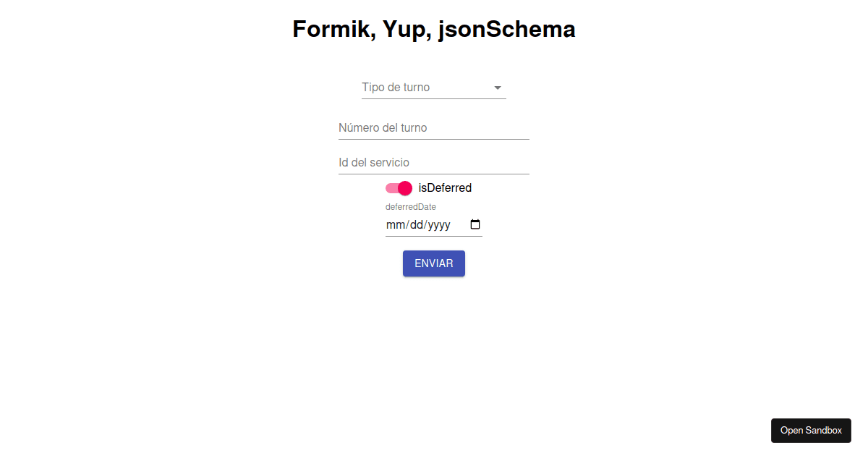Click the deferredDate label

click(x=410, y=206)
